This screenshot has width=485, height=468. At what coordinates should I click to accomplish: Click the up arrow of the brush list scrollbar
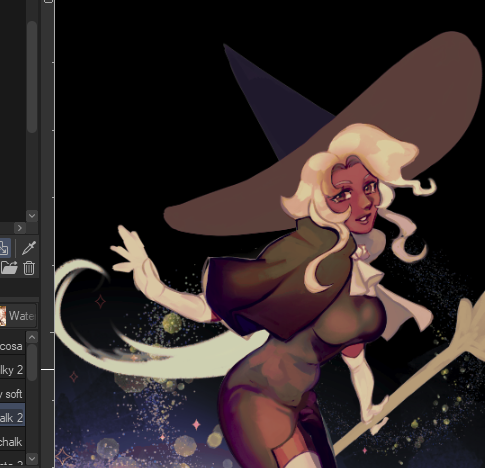coord(32,338)
